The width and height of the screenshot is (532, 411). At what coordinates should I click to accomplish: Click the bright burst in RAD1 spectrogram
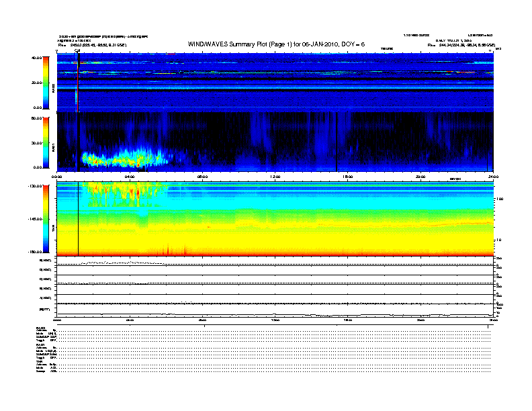[126, 158]
